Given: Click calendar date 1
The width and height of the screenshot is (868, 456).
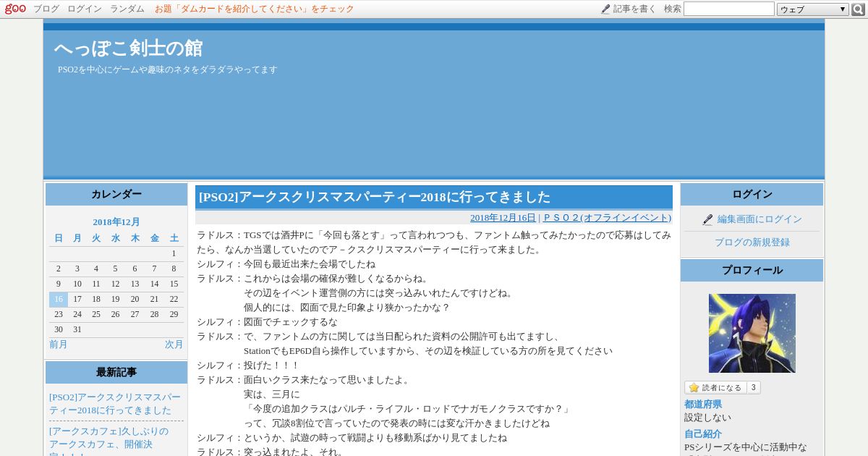Looking at the screenshot, I should tap(174, 253).
